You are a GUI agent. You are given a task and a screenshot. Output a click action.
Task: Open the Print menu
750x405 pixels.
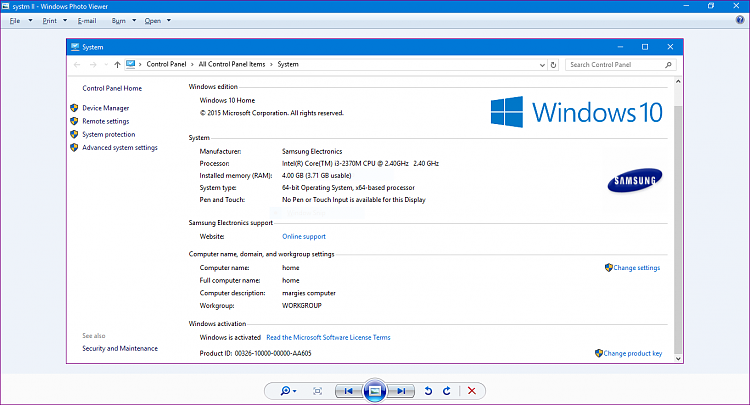pos(49,21)
